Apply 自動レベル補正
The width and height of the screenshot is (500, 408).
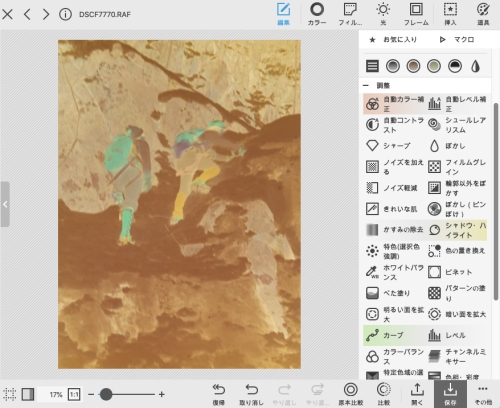pos(457,104)
